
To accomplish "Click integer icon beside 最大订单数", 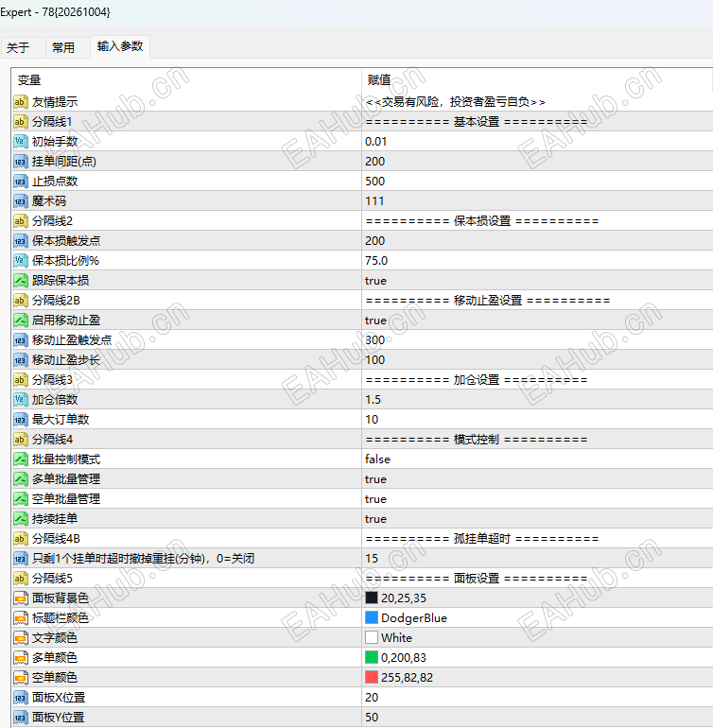I will tap(21, 420).
